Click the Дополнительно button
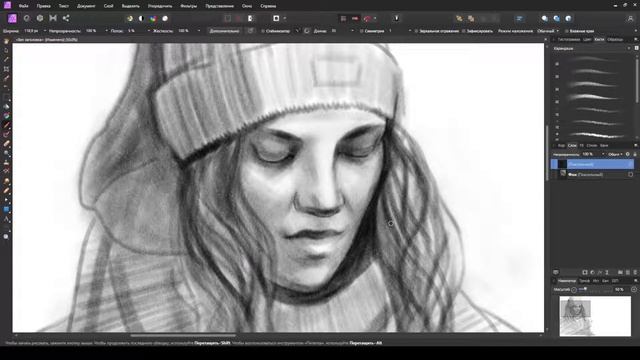 click(224, 31)
